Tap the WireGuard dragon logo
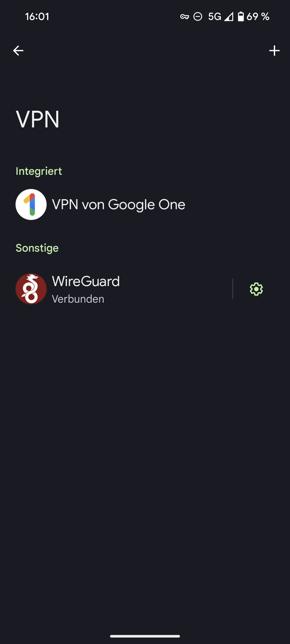The height and width of the screenshot is (644, 290). pyautogui.click(x=31, y=289)
